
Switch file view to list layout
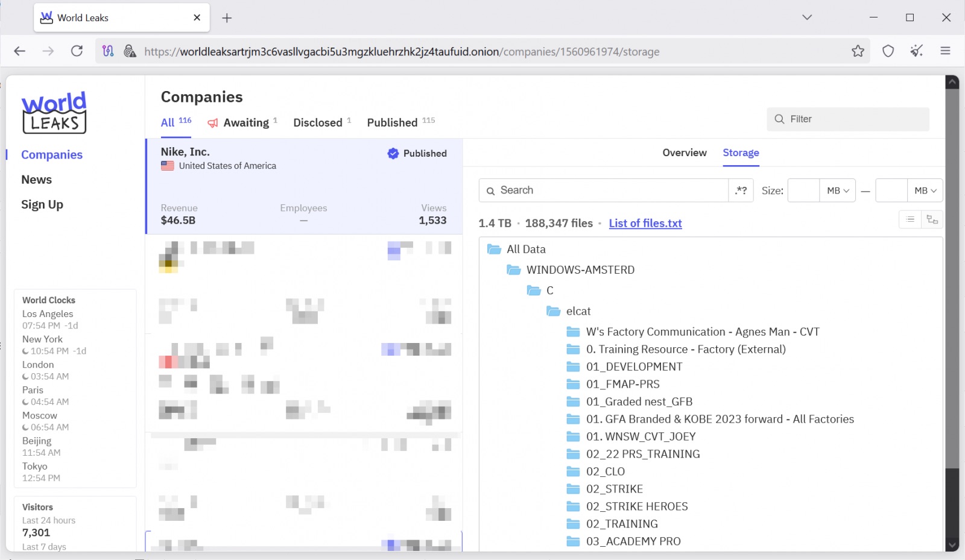pyautogui.click(x=910, y=219)
